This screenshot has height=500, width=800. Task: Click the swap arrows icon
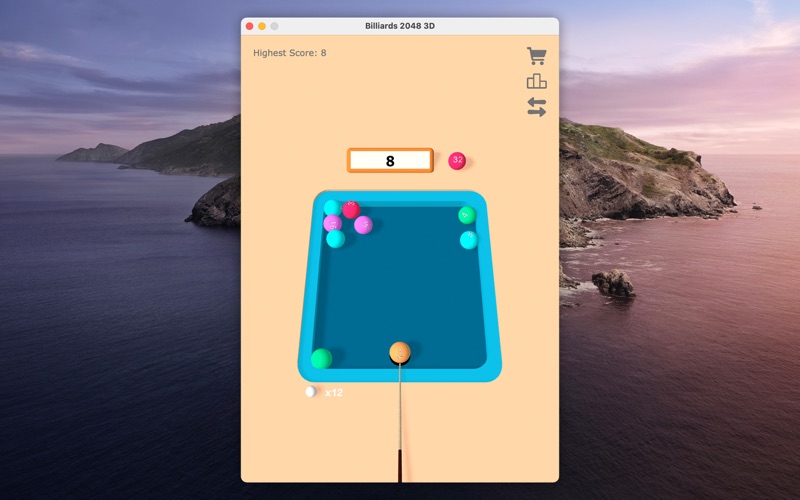pyautogui.click(x=537, y=108)
